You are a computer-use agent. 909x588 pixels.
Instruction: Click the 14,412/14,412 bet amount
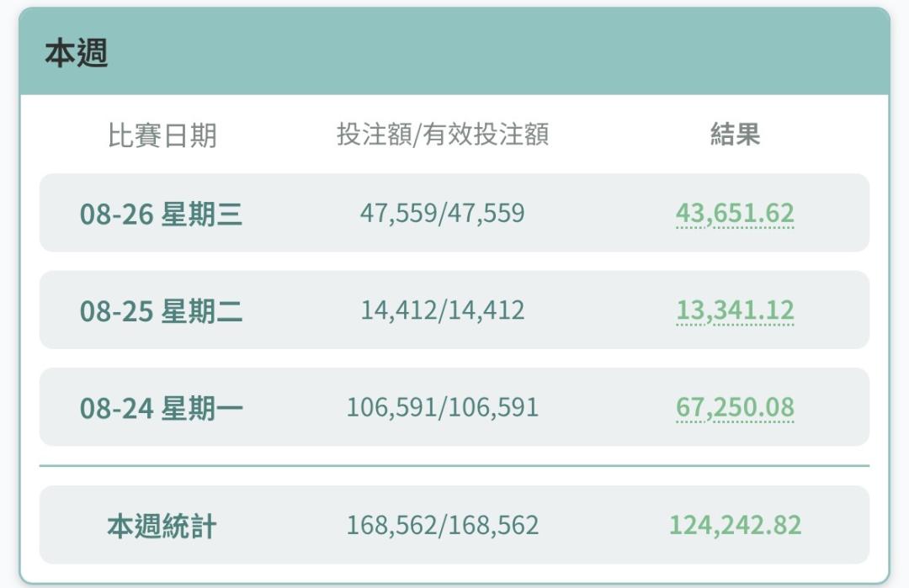tap(443, 310)
